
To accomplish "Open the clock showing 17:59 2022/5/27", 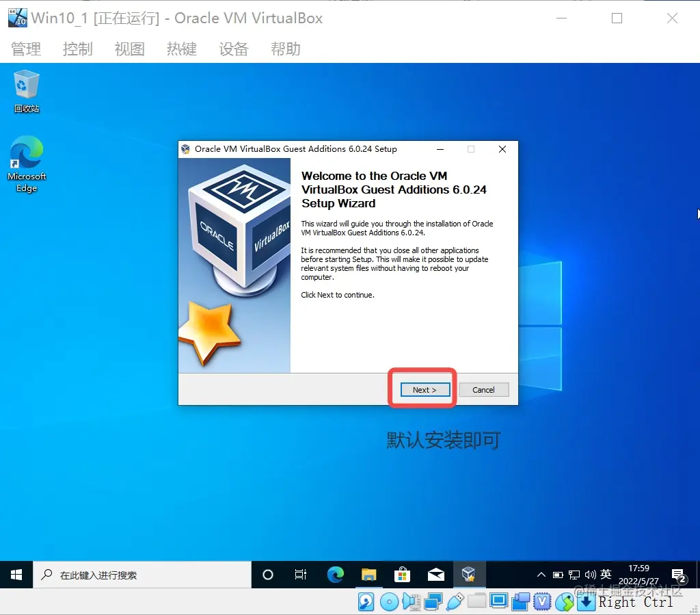I will [639, 575].
